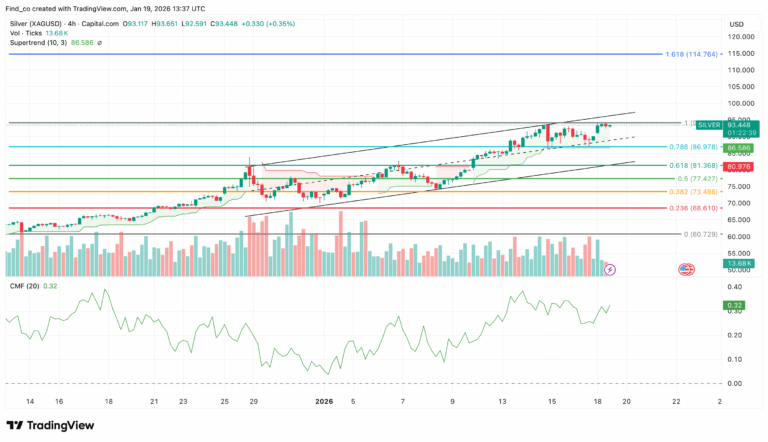Screen dimensions: 768x442
Task: Select the CMF (20) indicator legend
Action: pos(24,286)
